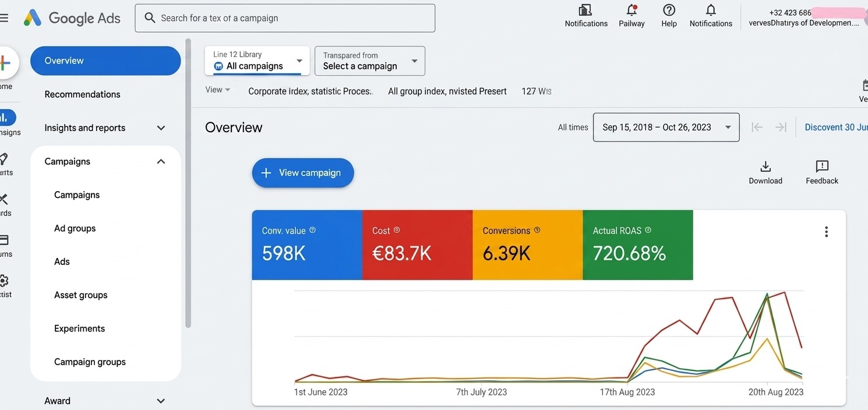Collapse the Campaigns sidebar section
868x410 pixels.
(161, 161)
